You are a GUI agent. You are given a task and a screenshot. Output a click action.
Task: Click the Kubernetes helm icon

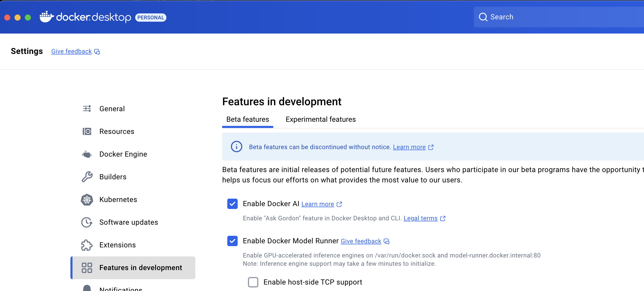(87, 200)
